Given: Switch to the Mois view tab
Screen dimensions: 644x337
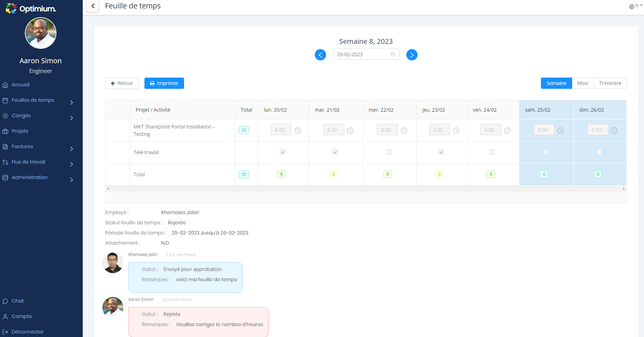Looking at the screenshot, I should pyautogui.click(x=582, y=83).
